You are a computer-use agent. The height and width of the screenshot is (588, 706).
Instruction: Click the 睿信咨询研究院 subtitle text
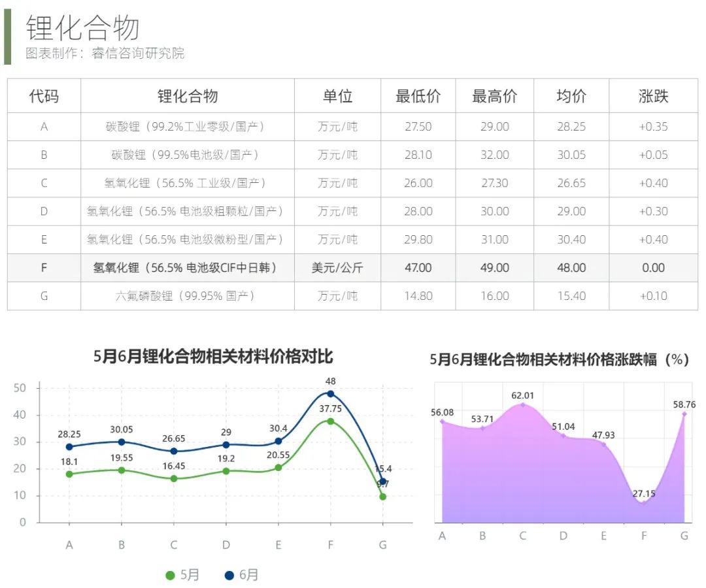coord(138,54)
